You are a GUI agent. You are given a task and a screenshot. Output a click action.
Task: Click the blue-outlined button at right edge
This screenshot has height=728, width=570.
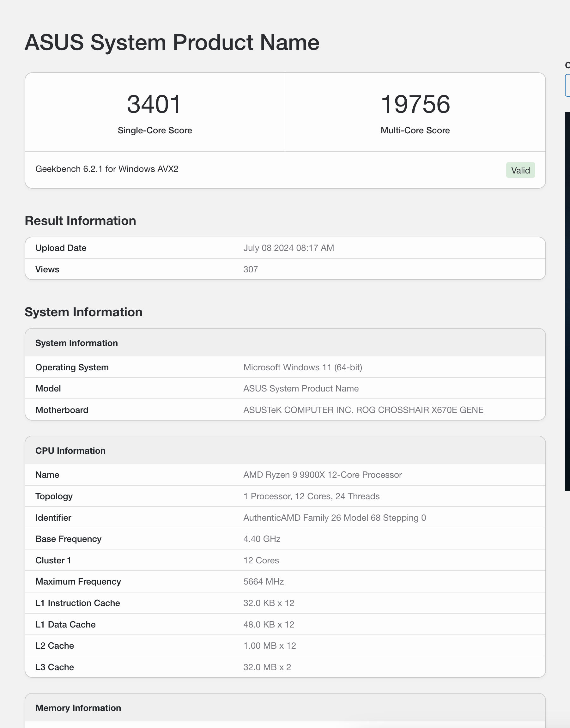pyautogui.click(x=567, y=85)
